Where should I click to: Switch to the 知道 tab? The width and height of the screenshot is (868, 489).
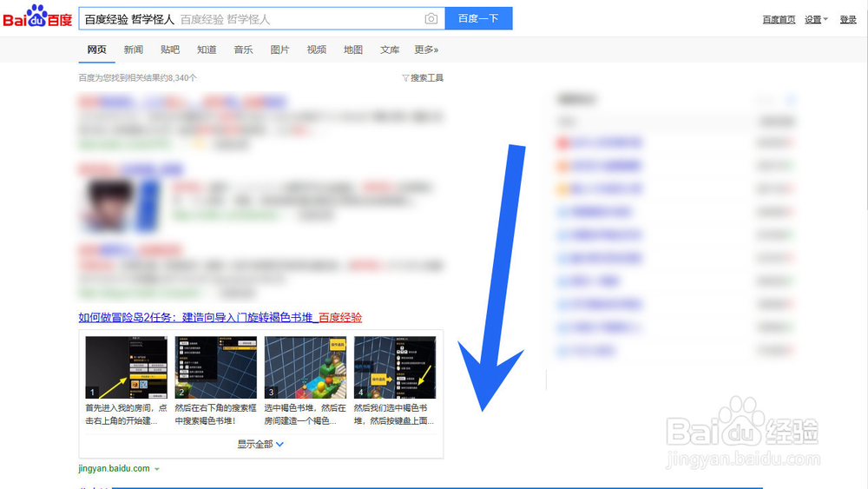point(207,50)
